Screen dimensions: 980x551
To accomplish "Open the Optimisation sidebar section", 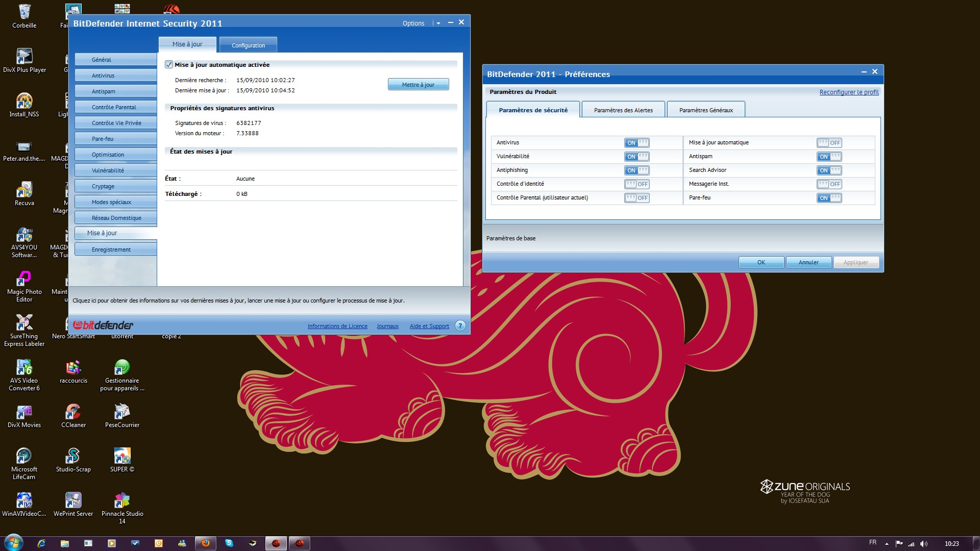I will (x=116, y=155).
